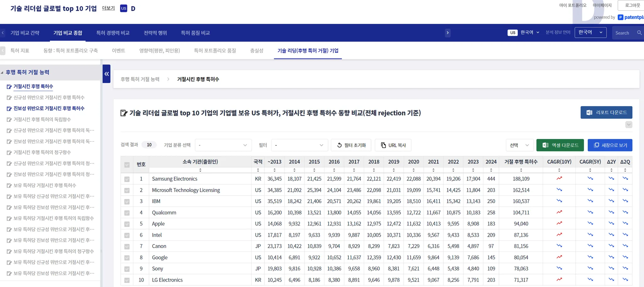The width and height of the screenshot is (644, 287).
Task: Click IBM's CAGR(5Y) downward trend icon
Action: (x=590, y=201)
